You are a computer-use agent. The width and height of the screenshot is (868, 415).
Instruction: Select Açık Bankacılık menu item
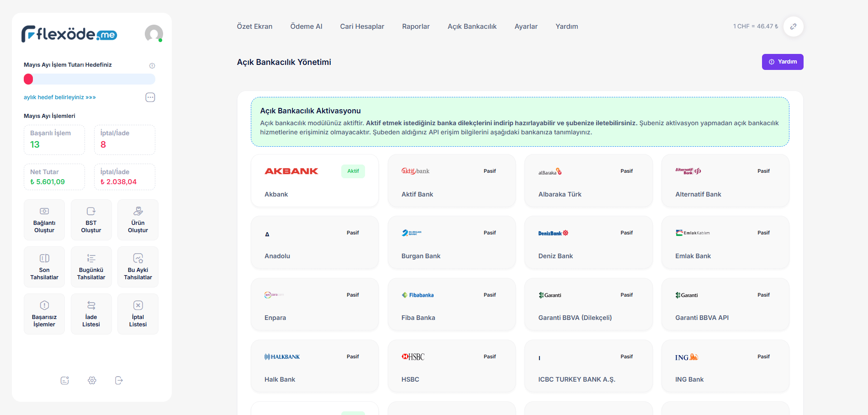(x=472, y=27)
